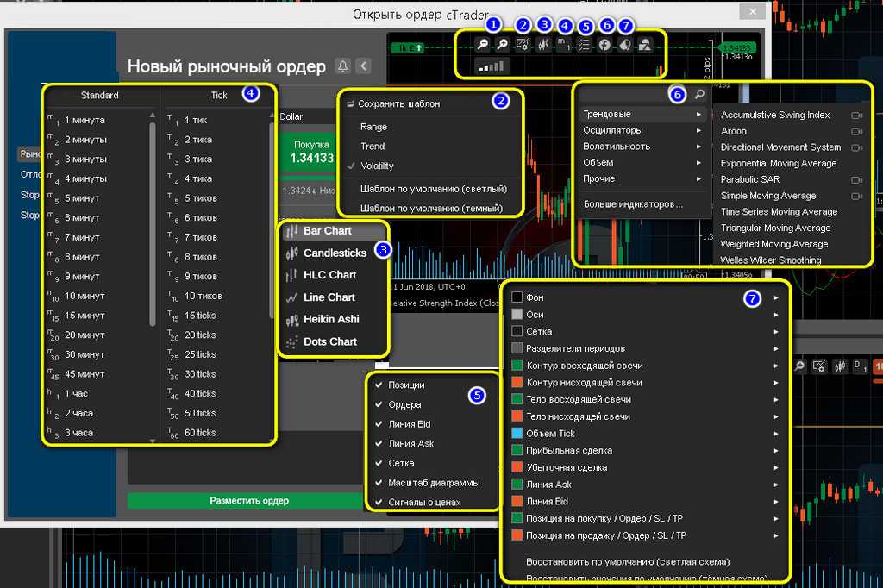Select Heikin Ashi chart type

[x=331, y=319]
